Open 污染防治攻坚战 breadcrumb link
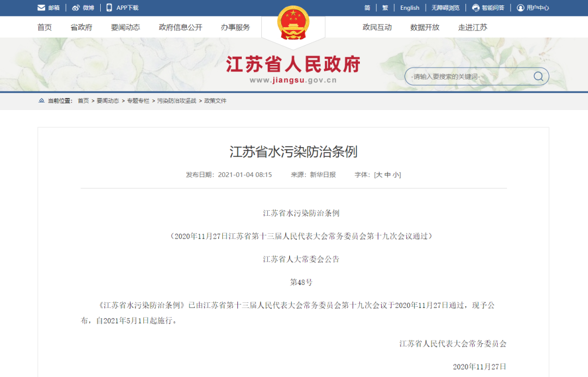588x377 pixels. click(x=176, y=101)
